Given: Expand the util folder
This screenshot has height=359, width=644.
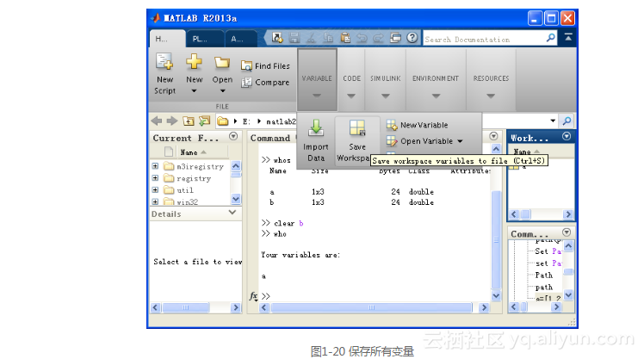Looking at the screenshot, I should coord(155,189).
